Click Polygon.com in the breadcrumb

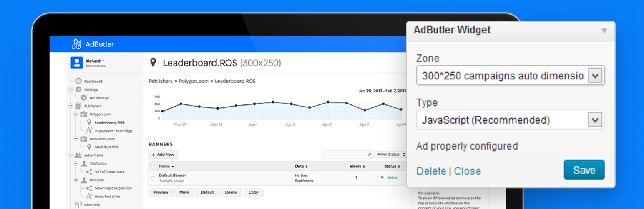194,81
